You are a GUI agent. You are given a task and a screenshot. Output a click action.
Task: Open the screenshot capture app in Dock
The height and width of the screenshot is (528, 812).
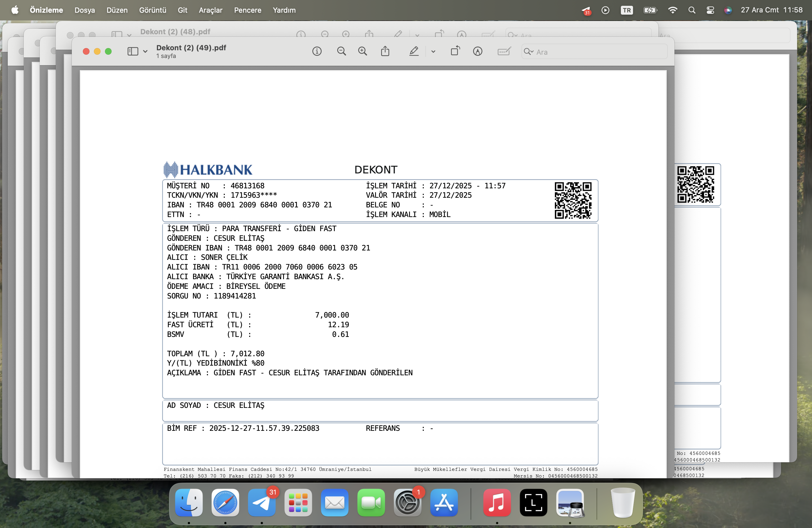pos(534,502)
